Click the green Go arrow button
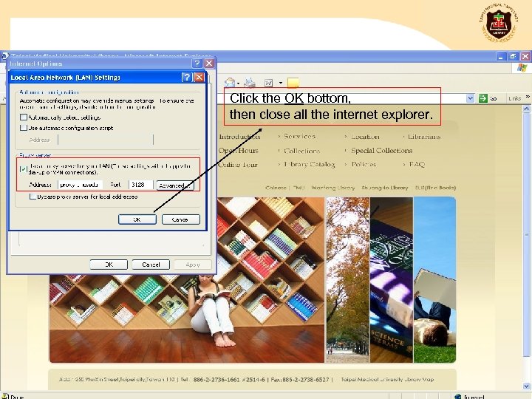Image resolution: width=532 pixels, height=399 pixels. tap(482, 98)
